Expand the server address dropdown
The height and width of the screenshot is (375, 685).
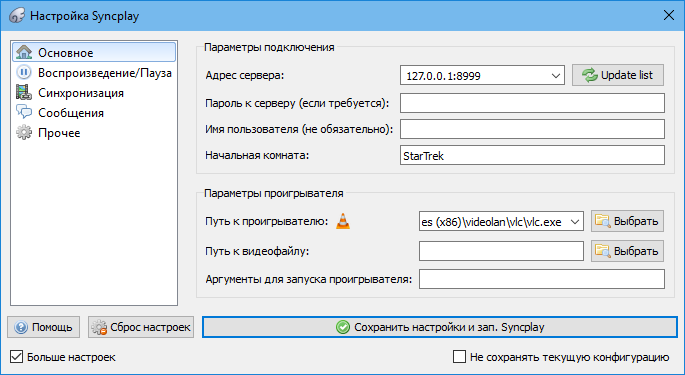(556, 76)
